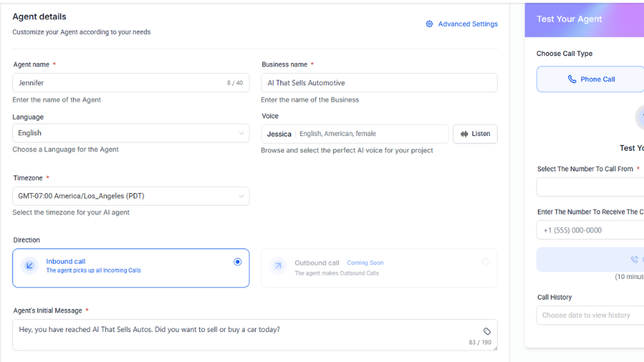Click 'The agent picks up all Incoming Calls'
644x362 pixels.
tap(93, 270)
